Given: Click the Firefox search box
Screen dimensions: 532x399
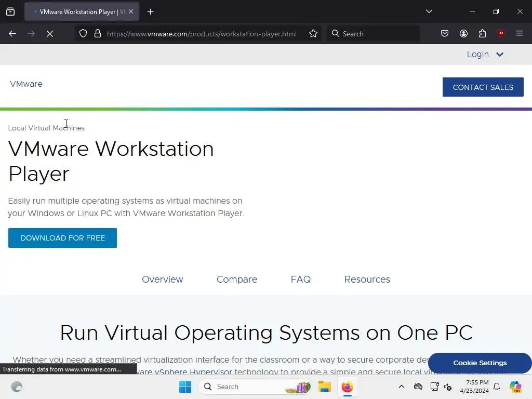Looking at the screenshot, I should pos(373,34).
